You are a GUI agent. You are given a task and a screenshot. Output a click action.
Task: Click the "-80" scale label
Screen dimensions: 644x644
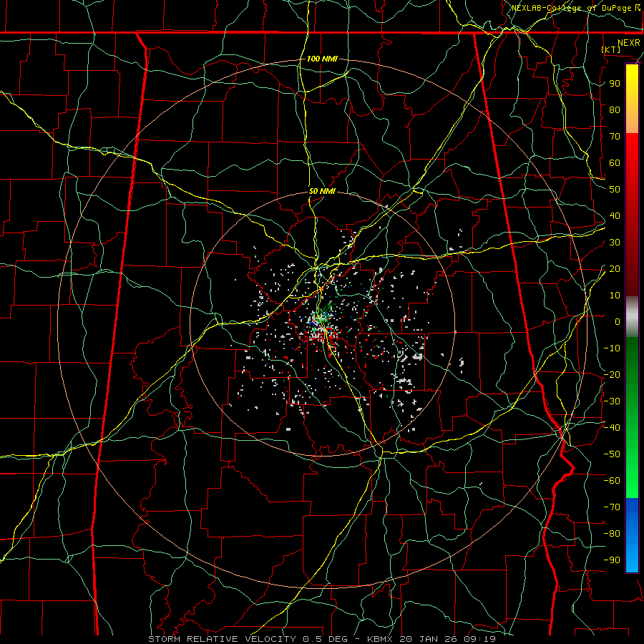612,534
